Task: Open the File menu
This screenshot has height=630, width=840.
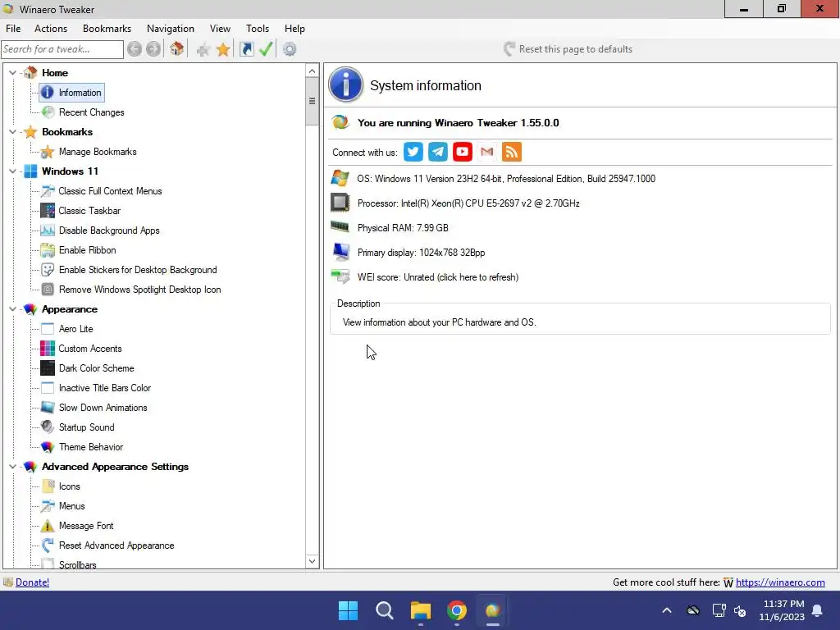Action: coord(13,29)
